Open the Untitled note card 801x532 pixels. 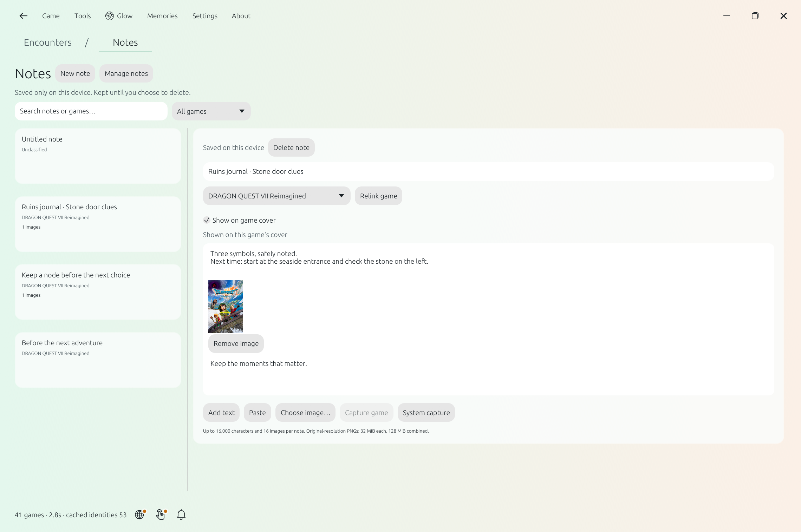(98, 156)
